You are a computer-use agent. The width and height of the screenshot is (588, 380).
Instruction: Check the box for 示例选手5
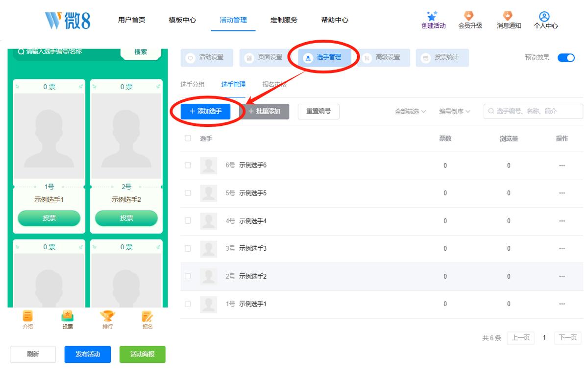pos(188,193)
